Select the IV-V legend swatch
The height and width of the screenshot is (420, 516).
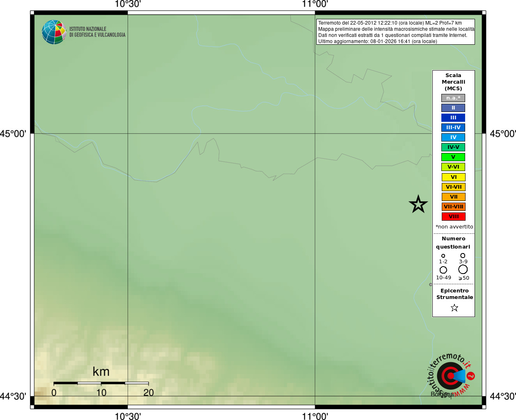tap(453, 147)
